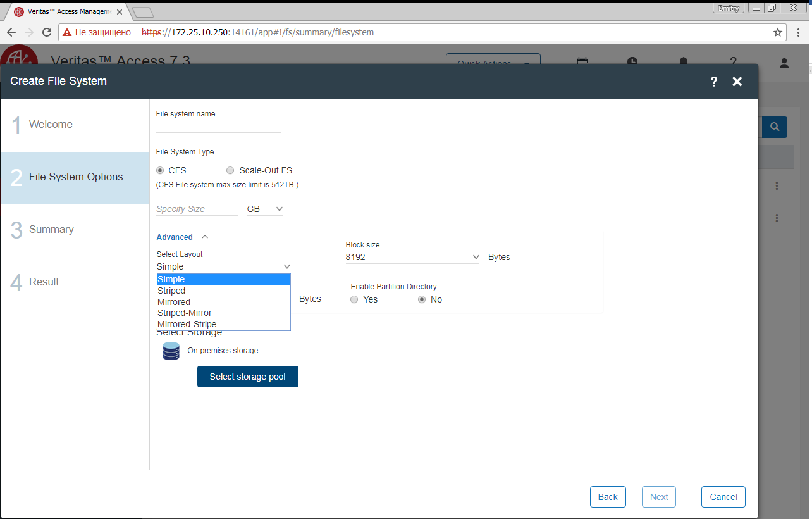Click the Select storage pool button
The image size is (812, 519).
[x=247, y=377]
